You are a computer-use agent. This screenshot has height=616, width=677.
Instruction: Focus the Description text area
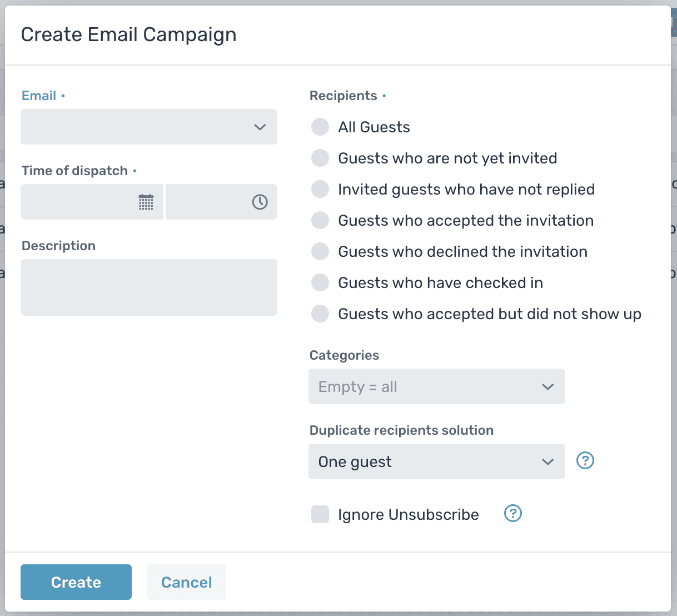[x=148, y=287]
